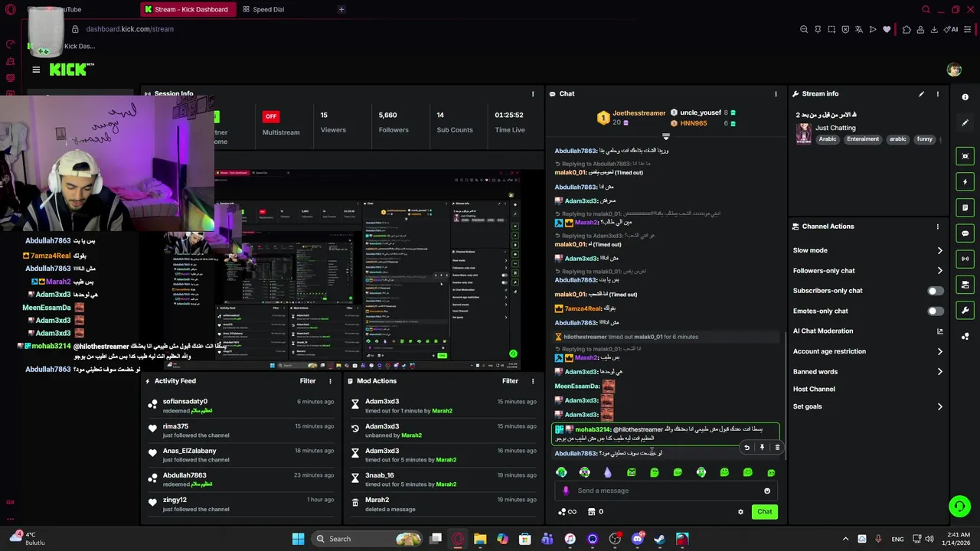Click the Arabic stream tag
The height and width of the screenshot is (551, 980).
pos(828,139)
